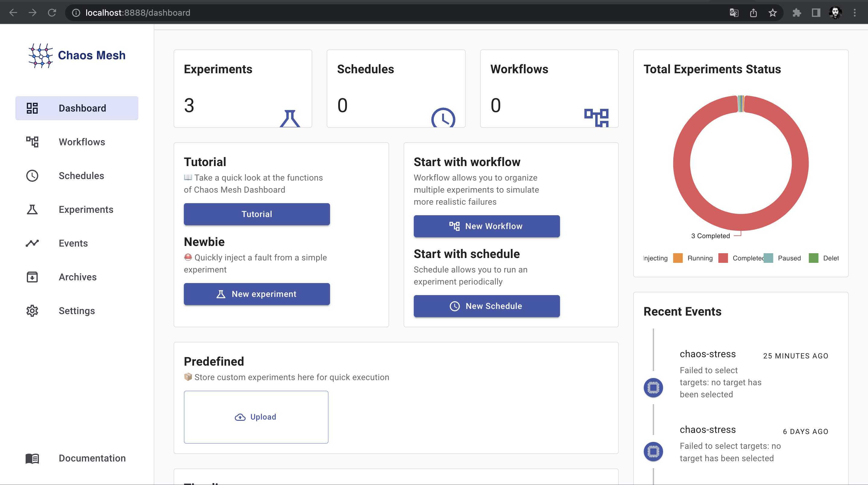Viewport: 868px width, 485px height.
Task: Toggle the browser side panel icon
Action: click(816, 13)
